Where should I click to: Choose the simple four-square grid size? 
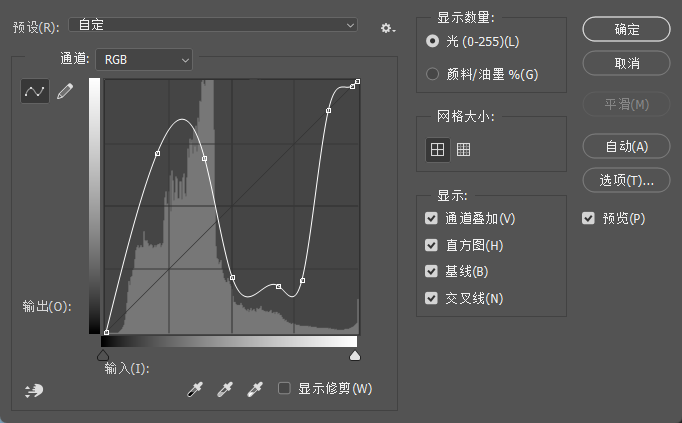coord(437,150)
